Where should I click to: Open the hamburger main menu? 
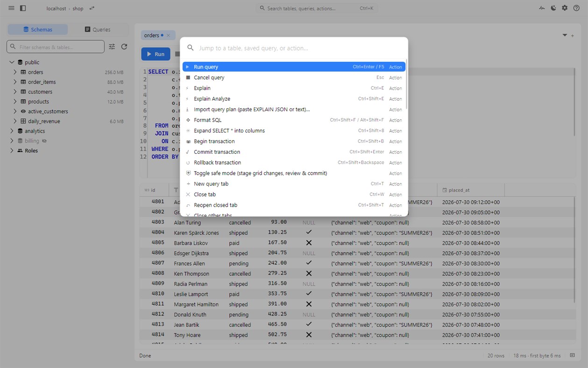(x=11, y=8)
